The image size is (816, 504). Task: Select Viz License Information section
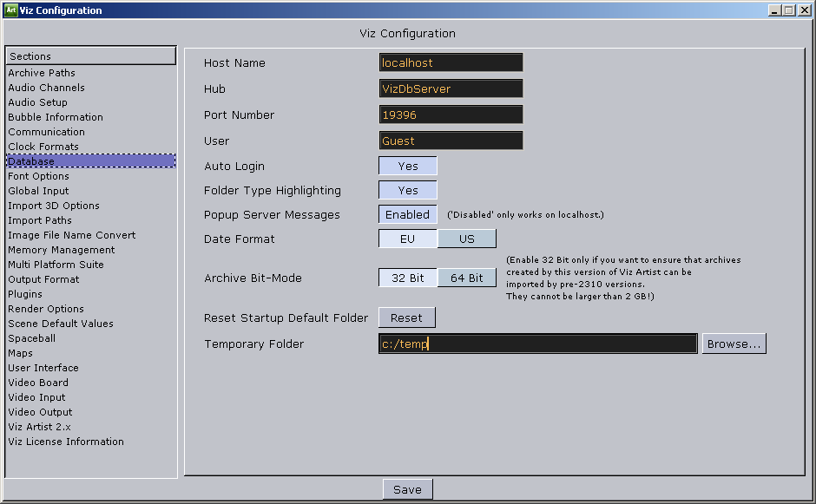66,442
